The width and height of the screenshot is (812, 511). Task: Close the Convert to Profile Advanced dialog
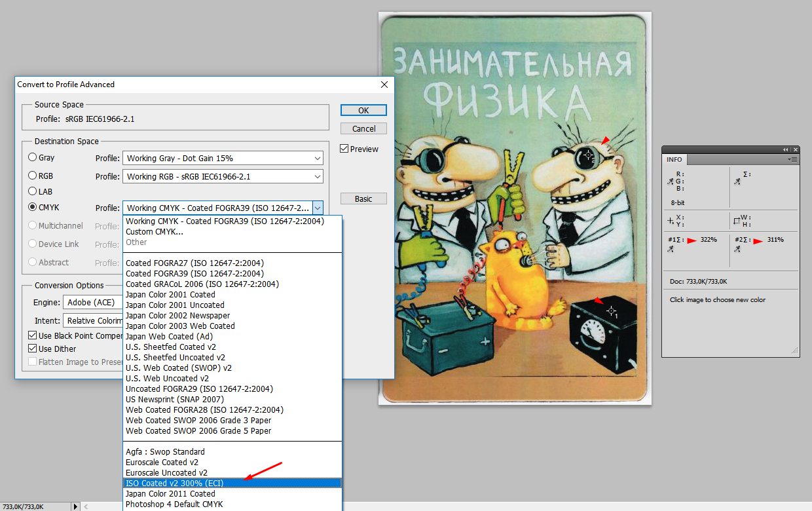click(x=384, y=84)
